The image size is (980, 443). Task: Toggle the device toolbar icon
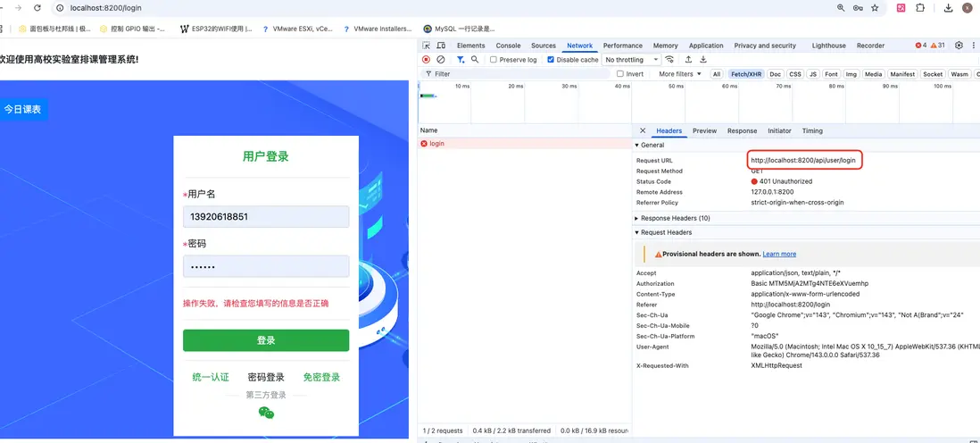tap(441, 46)
